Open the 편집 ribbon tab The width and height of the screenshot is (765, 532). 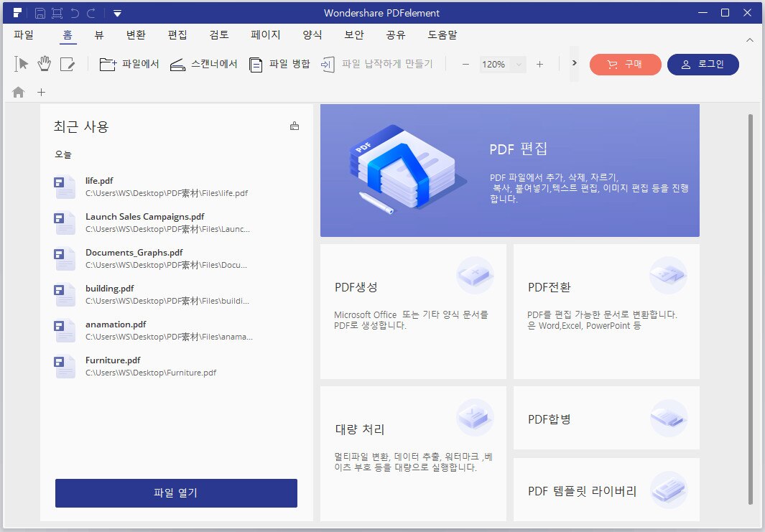(x=177, y=34)
